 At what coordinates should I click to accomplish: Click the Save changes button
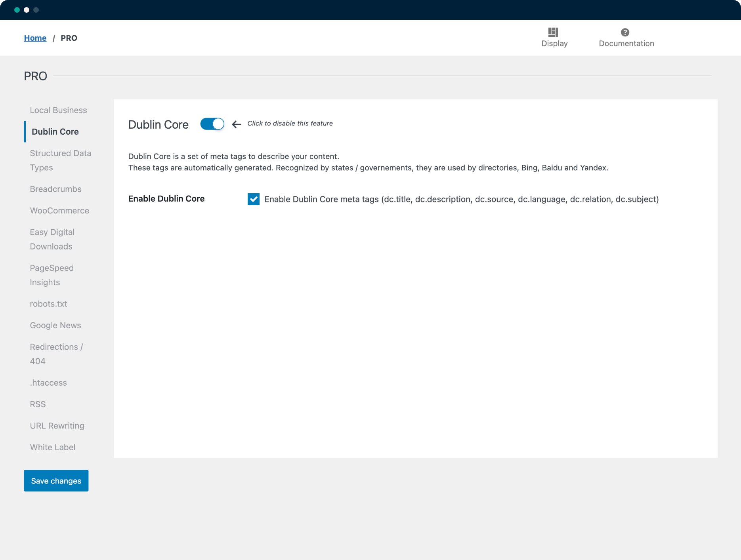(x=56, y=481)
